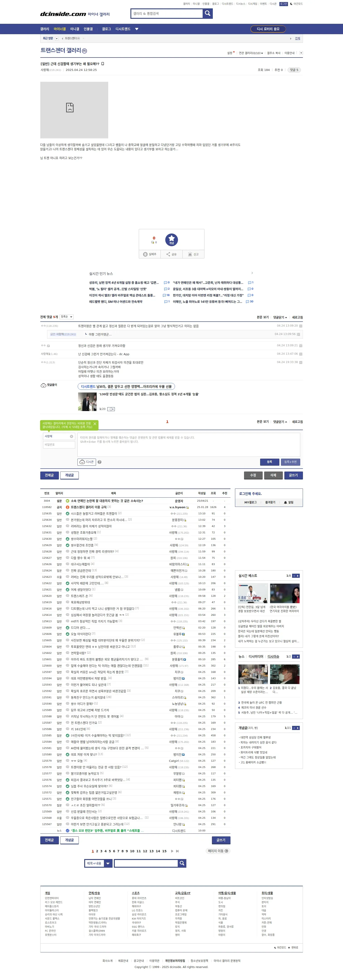Delete comment dated 04.24 19:33:38 via X icon
Image resolution: width=343 pixels, height=980 pixels.
click(301, 363)
